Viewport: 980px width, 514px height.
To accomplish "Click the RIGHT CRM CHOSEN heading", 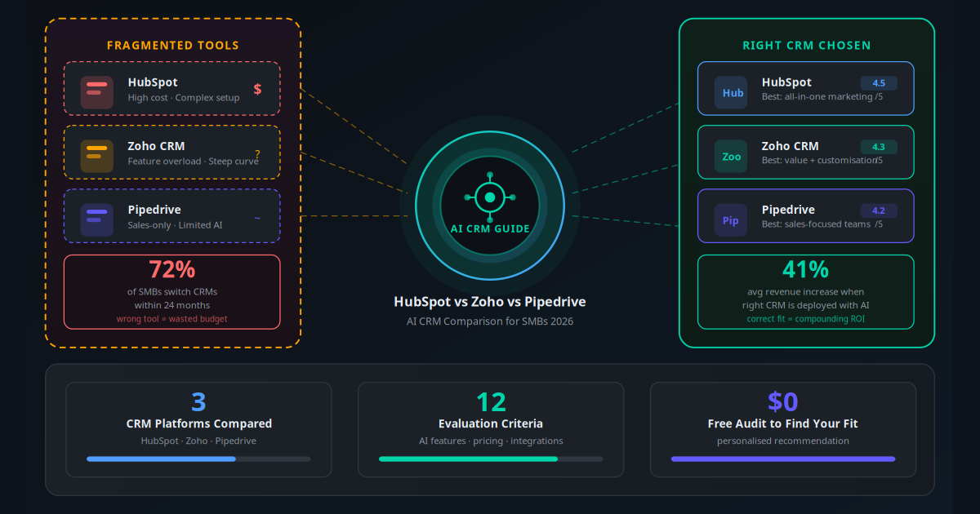I will [807, 45].
